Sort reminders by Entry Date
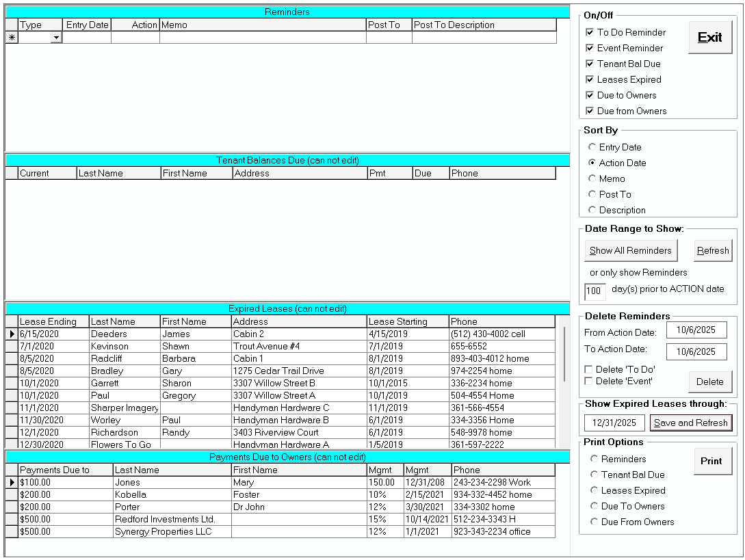The height and width of the screenshot is (560, 745). (592, 147)
